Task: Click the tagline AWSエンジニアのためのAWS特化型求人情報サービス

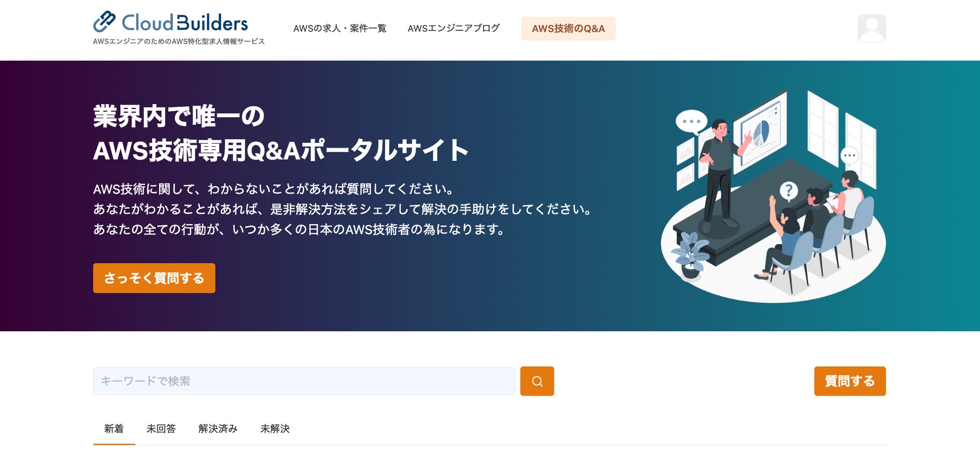Action: click(179, 41)
